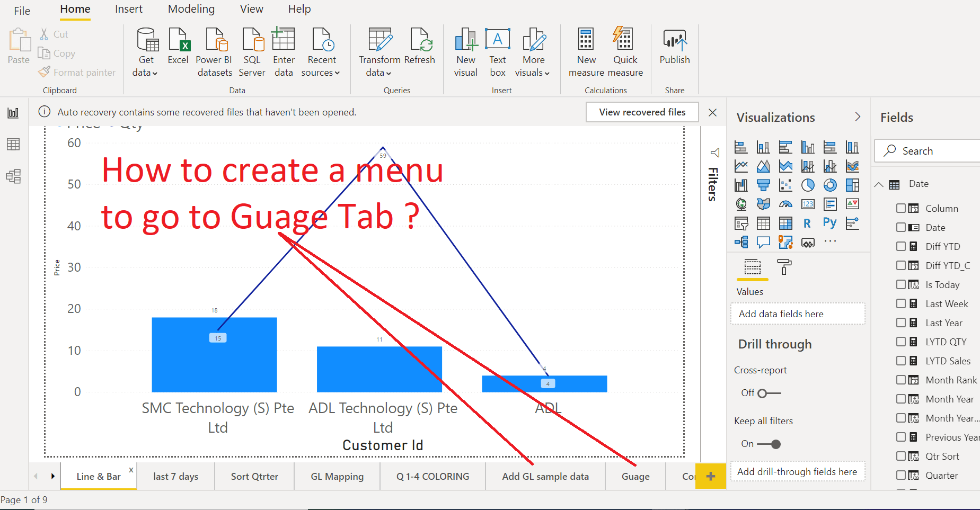Switch to Model view in the sidebar
The image size is (980, 510).
point(13,176)
